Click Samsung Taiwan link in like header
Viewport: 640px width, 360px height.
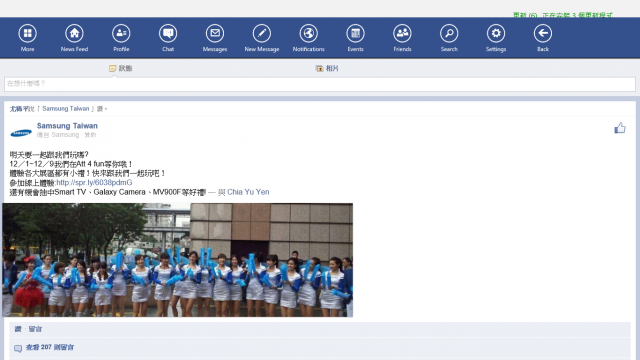tap(65, 109)
